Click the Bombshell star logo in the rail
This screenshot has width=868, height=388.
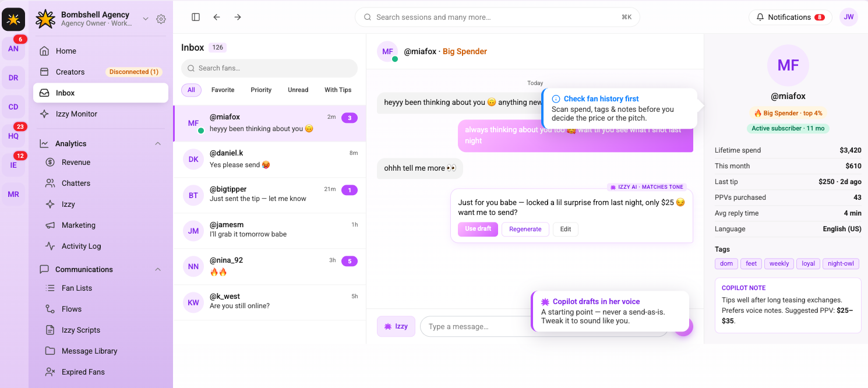point(13,19)
